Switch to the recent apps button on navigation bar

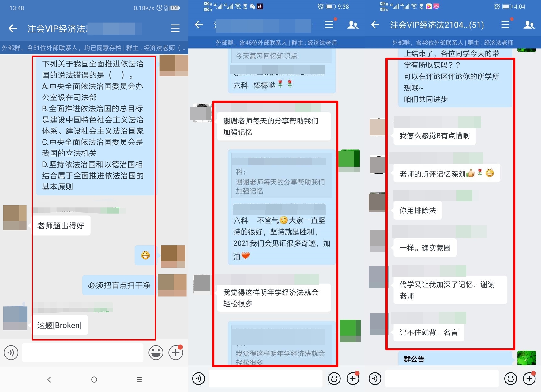pyautogui.click(x=139, y=379)
